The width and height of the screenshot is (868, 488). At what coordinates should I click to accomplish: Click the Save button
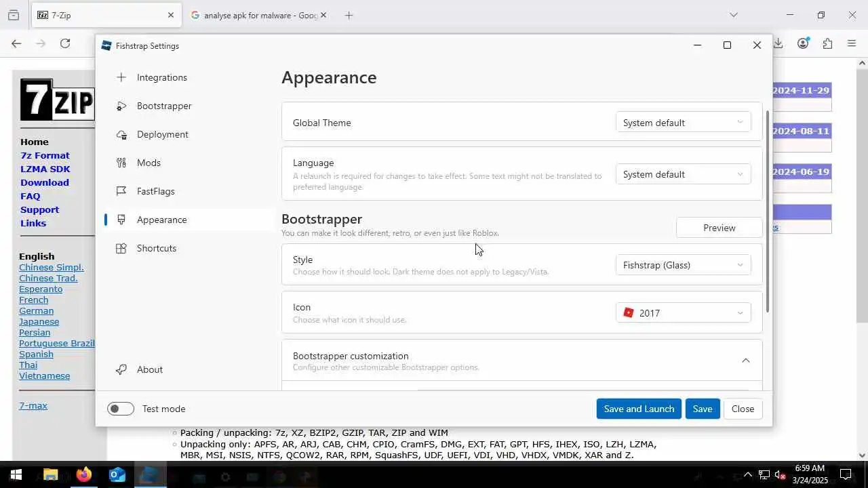(x=703, y=409)
